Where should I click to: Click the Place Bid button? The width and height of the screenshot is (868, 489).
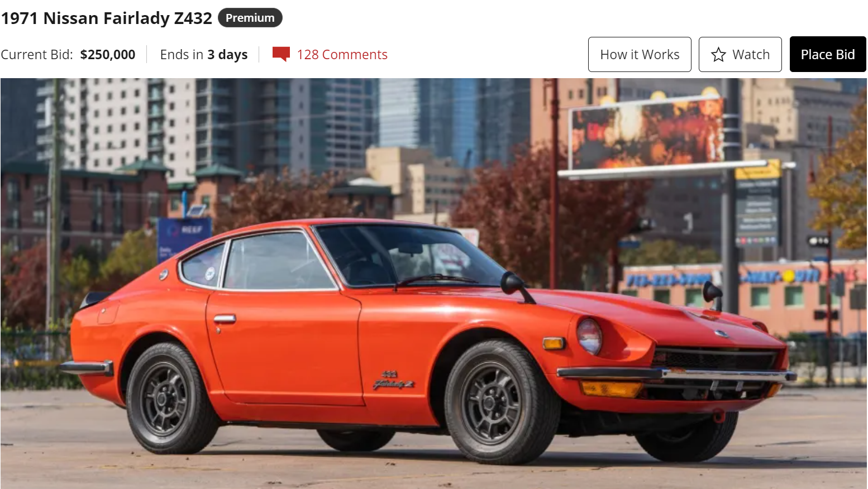828,54
